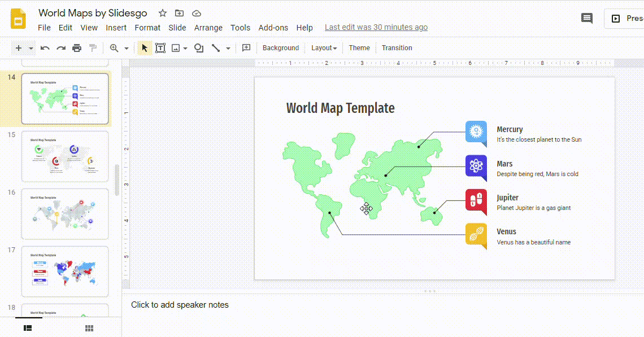
Task: Insert a text box
Action: [160, 48]
